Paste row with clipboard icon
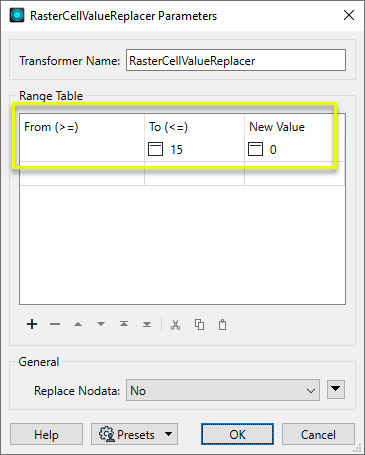365x455 pixels. click(x=222, y=324)
